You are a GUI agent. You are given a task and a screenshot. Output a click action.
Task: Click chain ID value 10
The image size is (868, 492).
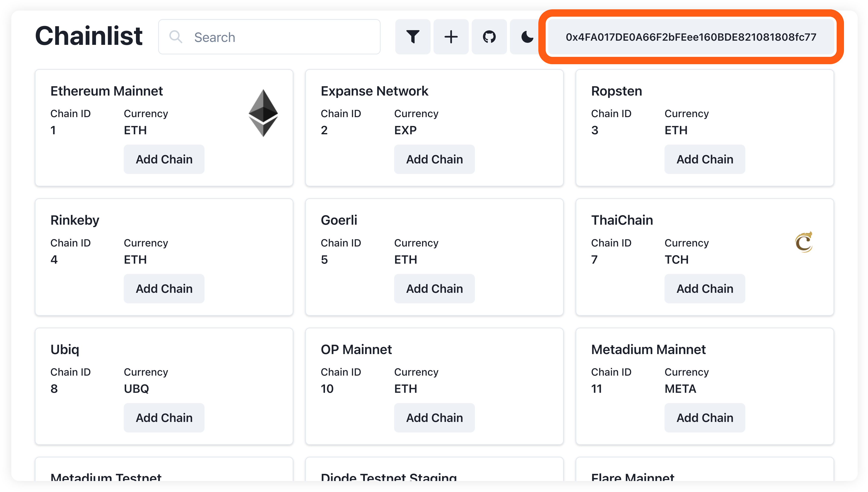(x=327, y=389)
